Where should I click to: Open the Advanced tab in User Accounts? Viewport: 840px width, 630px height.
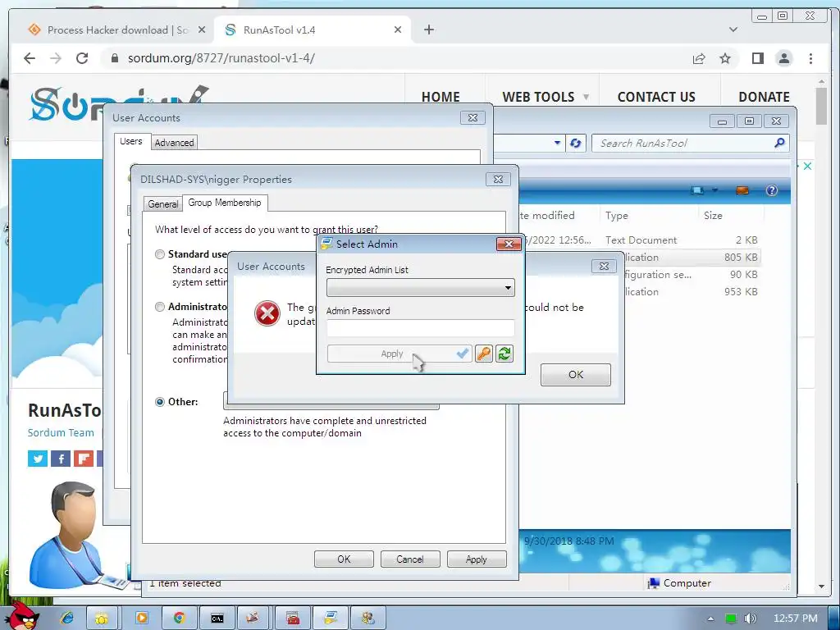point(174,143)
